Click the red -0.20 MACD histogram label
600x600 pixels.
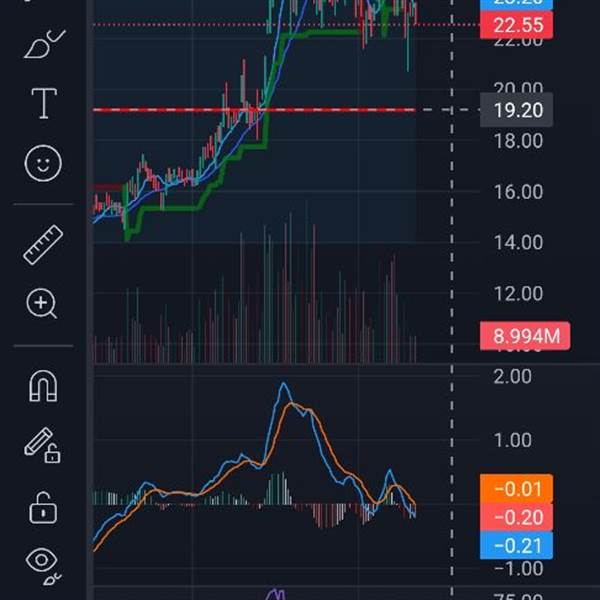coord(516,517)
